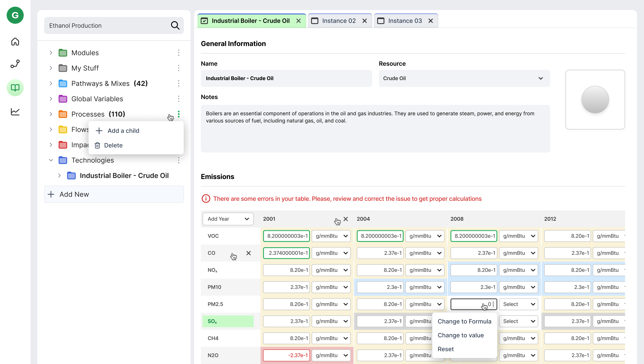Remove the CO emissions row
The width and height of the screenshot is (644, 364).
click(x=249, y=253)
